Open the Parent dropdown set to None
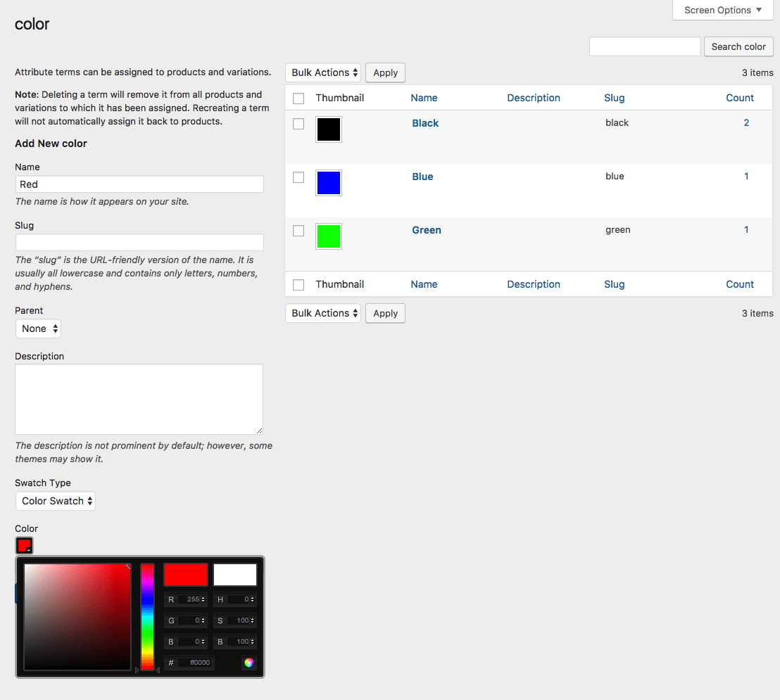 click(x=39, y=329)
